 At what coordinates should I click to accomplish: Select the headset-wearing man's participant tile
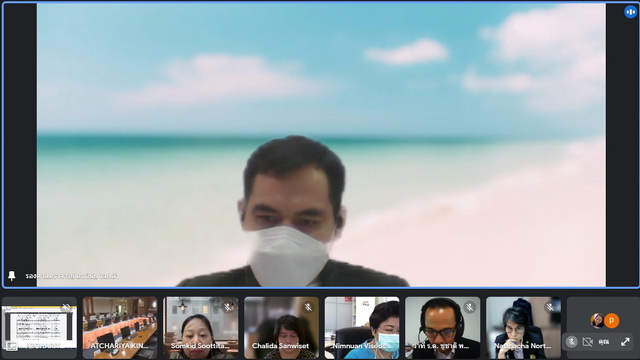[x=443, y=328]
